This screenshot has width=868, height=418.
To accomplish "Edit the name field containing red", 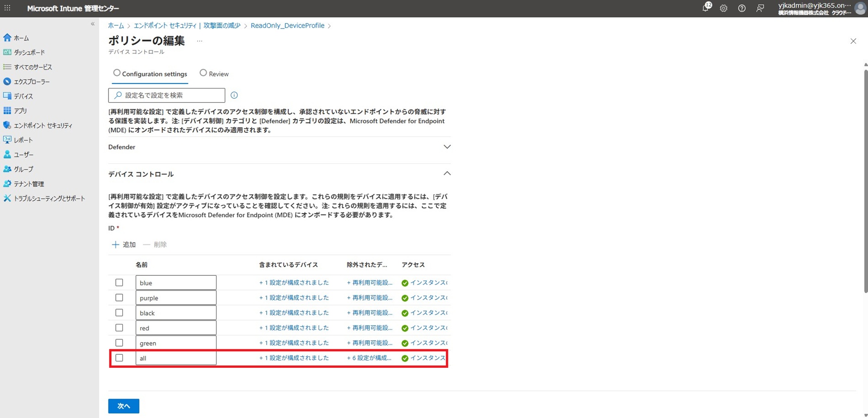I will [x=176, y=328].
